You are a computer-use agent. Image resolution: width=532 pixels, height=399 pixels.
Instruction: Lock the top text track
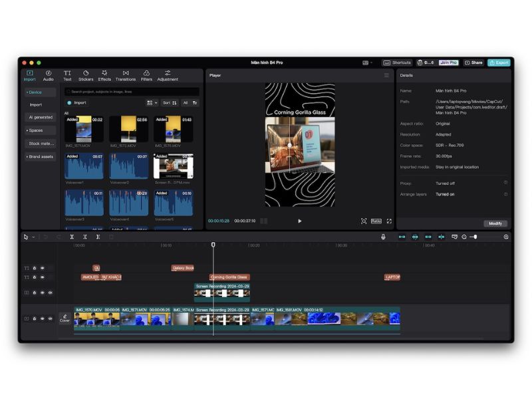tap(35, 268)
